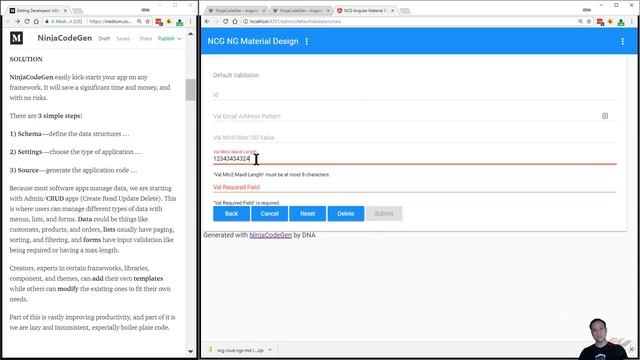Bookmark the Medium page with the star icon
640x360 pixels.
(148, 21)
